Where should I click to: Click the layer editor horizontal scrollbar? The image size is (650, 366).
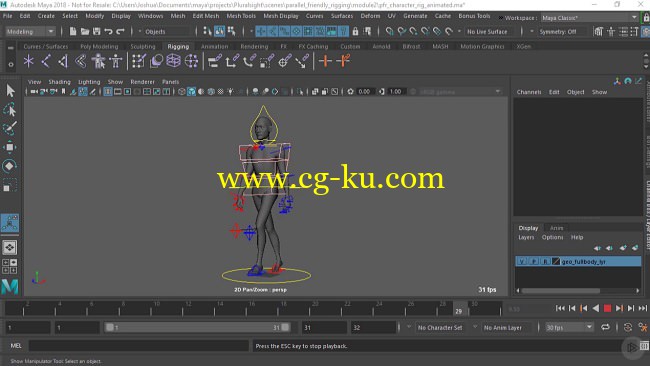click(x=560, y=291)
